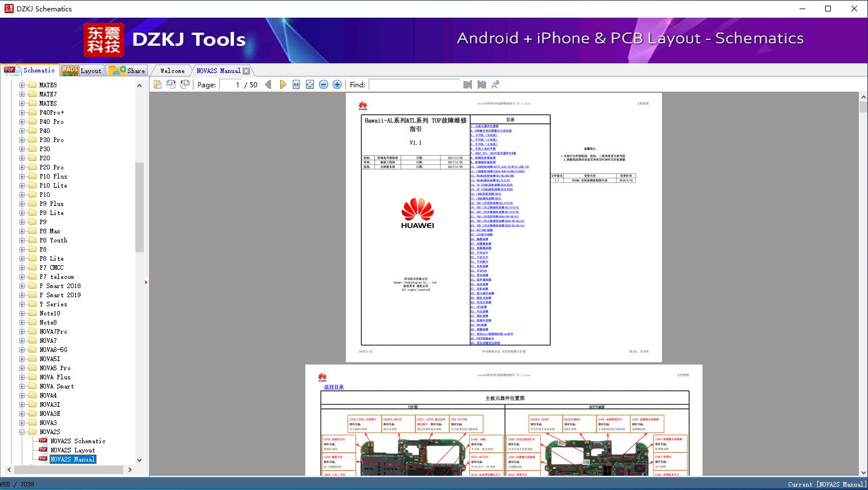Select the Note10 folder
This screenshot has height=490, width=868.
click(x=50, y=313)
